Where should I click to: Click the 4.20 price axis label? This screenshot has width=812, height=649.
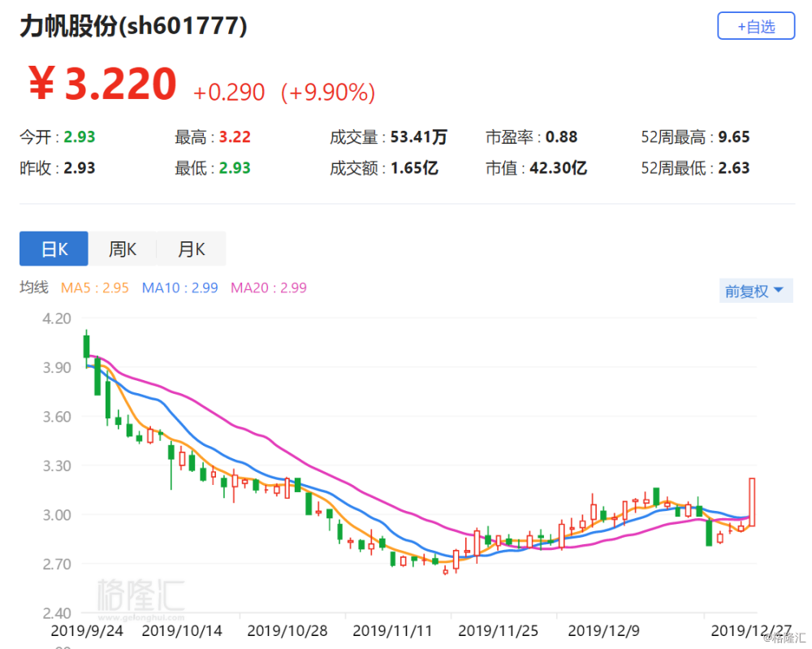(57, 318)
